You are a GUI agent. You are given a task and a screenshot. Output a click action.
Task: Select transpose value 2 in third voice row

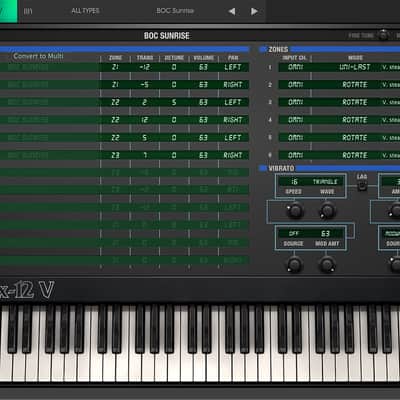coord(145,102)
